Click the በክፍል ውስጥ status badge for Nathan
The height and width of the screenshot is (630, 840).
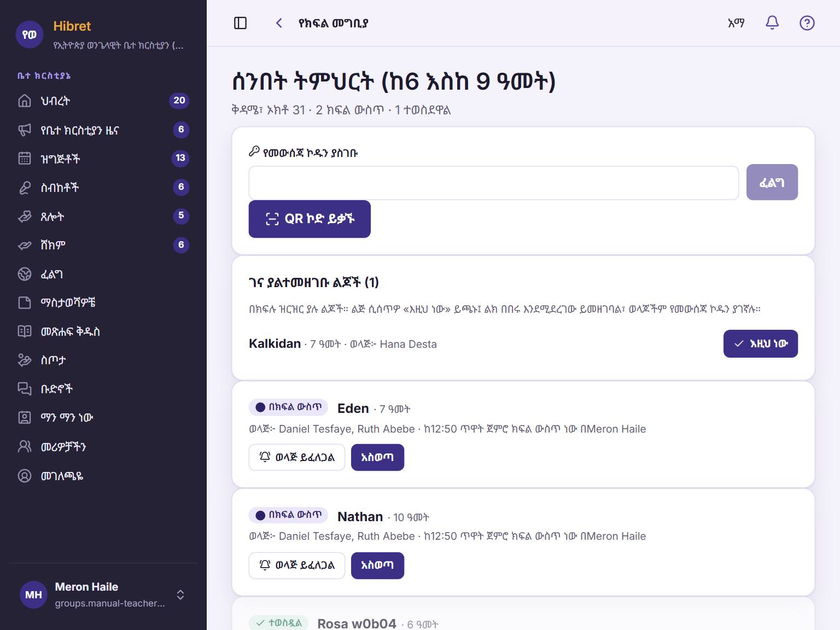click(288, 515)
